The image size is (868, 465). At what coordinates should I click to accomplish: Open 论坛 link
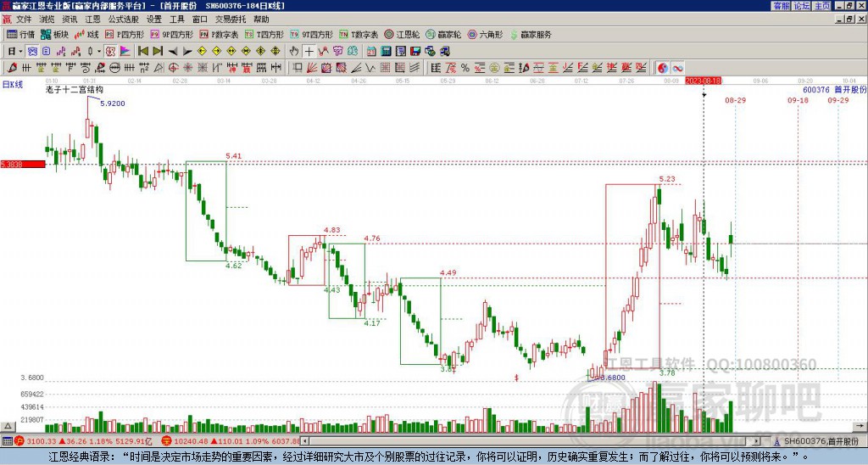pos(801,6)
